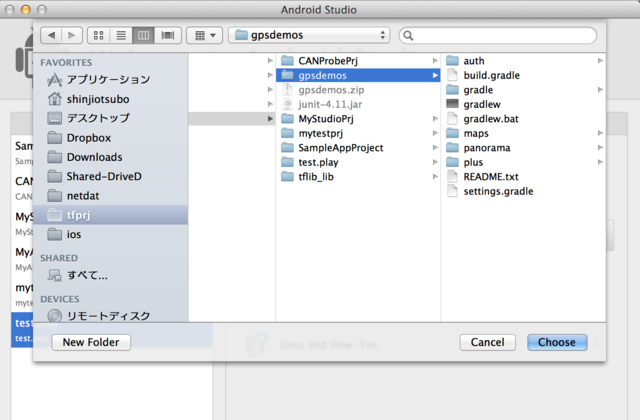Go forward with the right arrow button
Viewport: 640px width, 420px height.
72,35
